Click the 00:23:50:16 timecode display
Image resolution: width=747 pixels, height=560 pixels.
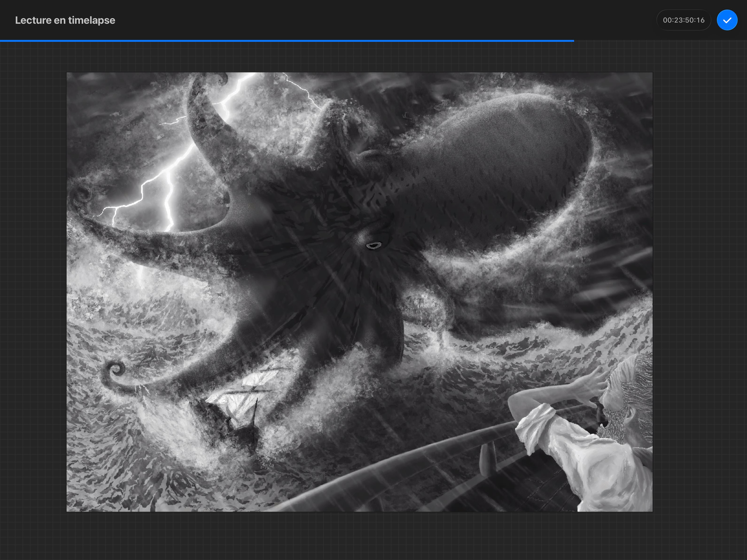tap(684, 20)
